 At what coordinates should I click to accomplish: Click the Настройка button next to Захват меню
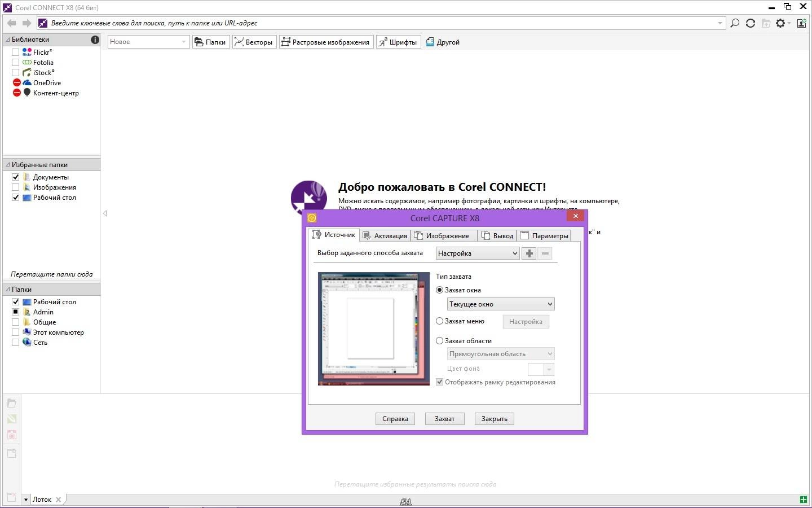526,322
